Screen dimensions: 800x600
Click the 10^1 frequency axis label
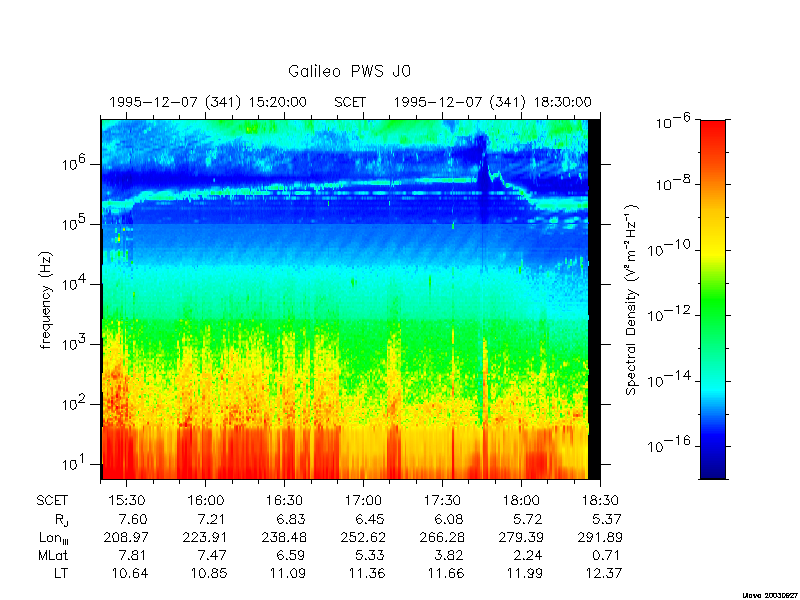point(75,464)
